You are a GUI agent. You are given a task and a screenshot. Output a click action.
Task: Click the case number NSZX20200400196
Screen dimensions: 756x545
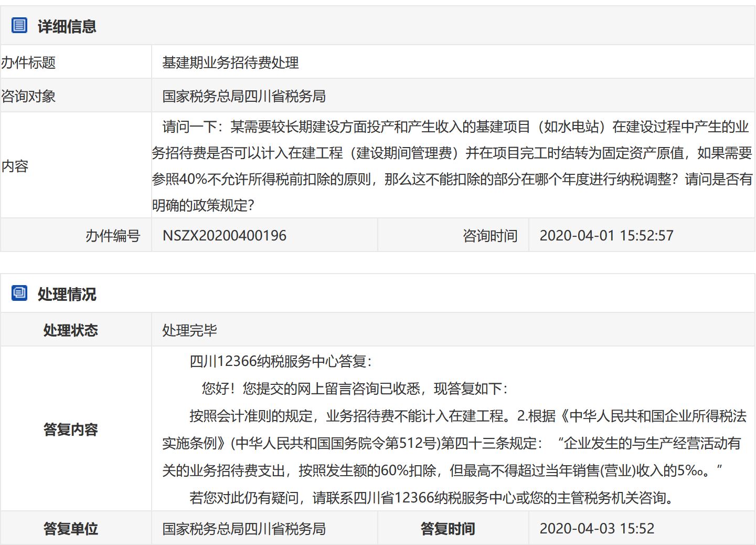coord(225,235)
